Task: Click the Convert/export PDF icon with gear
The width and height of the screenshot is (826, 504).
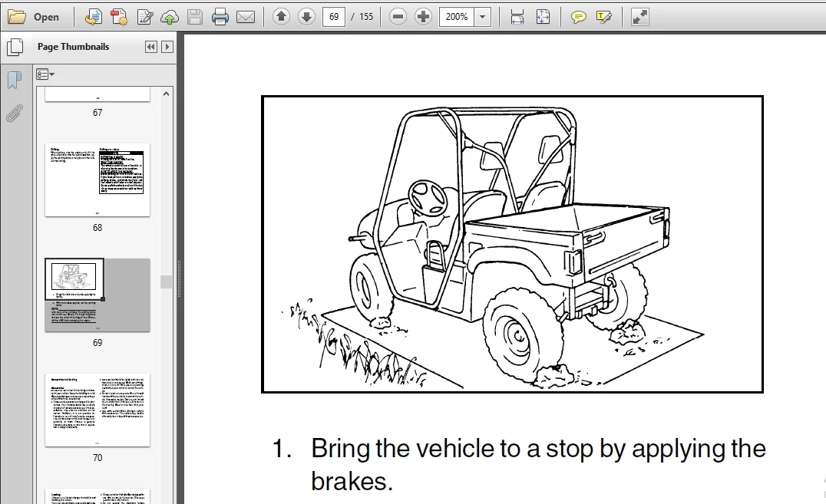Action: point(119,17)
